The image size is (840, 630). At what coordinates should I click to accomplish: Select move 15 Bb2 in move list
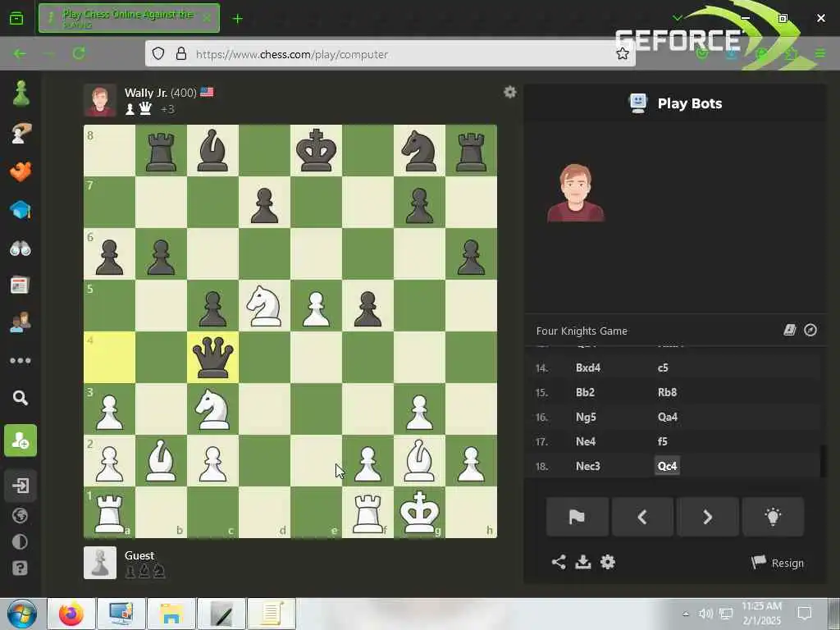coord(585,392)
